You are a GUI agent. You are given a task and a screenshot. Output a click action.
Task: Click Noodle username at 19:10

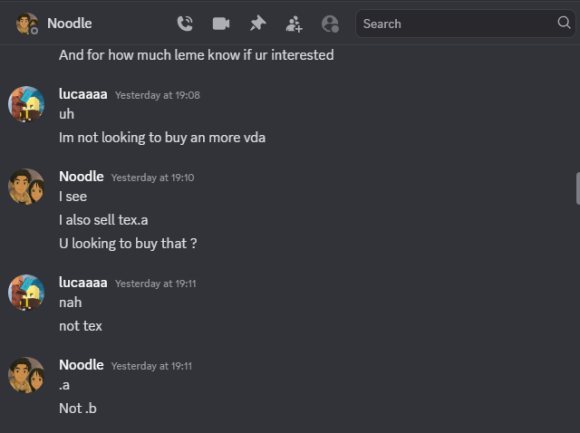[81, 177]
